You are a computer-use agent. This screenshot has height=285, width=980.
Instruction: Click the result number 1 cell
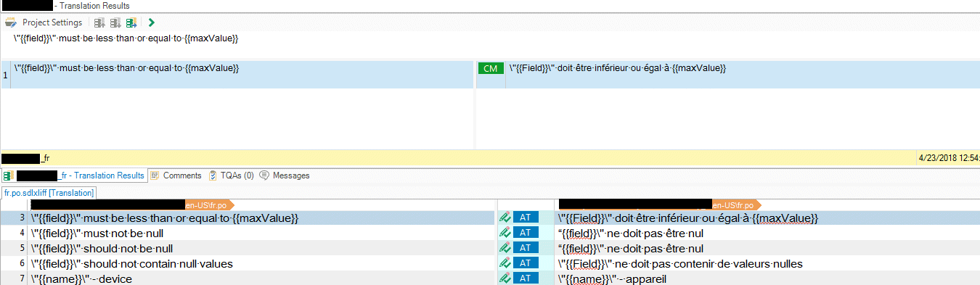tap(6, 75)
